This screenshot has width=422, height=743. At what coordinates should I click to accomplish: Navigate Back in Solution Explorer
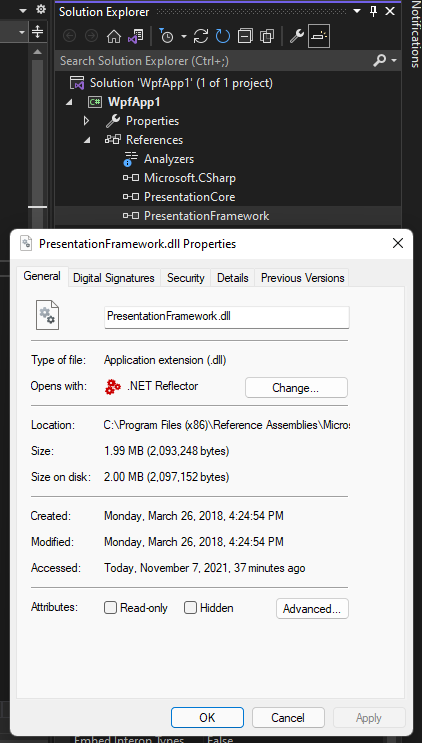pyautogui.click(x=70, y=36)
